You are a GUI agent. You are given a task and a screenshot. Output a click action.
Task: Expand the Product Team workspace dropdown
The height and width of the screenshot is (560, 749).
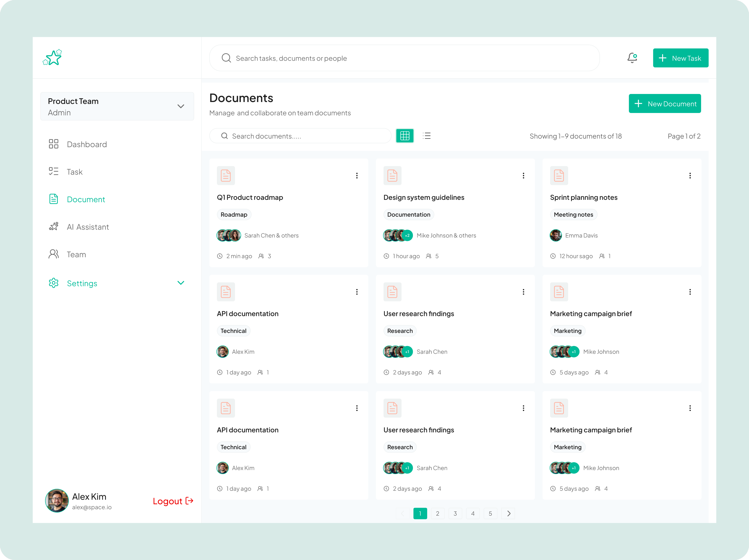coord(181,106)
